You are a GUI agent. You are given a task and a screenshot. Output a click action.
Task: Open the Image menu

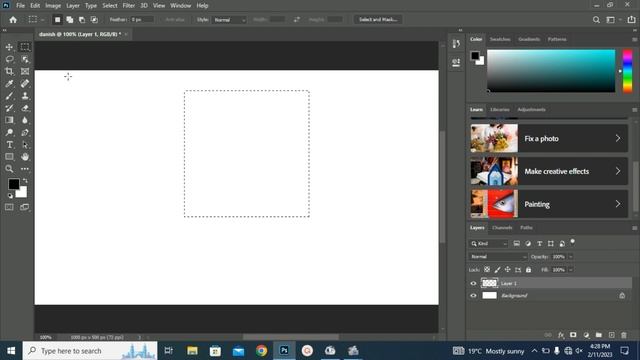tap(53, 6)
